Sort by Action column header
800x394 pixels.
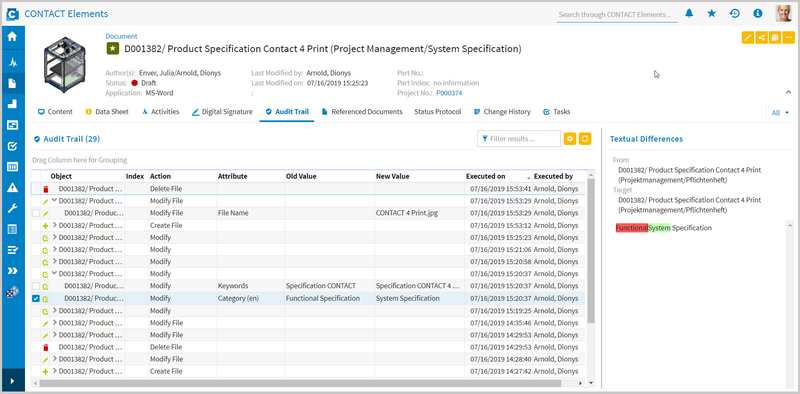coord(182,176)
